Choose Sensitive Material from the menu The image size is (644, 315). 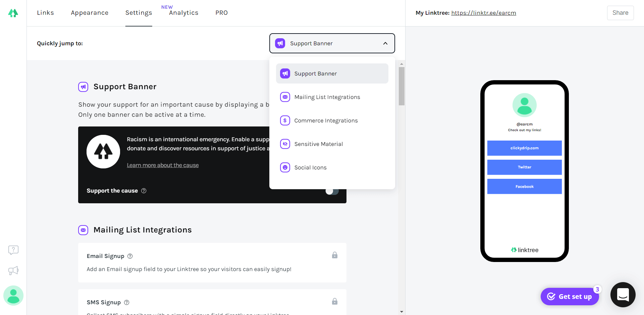coord(332,144)
